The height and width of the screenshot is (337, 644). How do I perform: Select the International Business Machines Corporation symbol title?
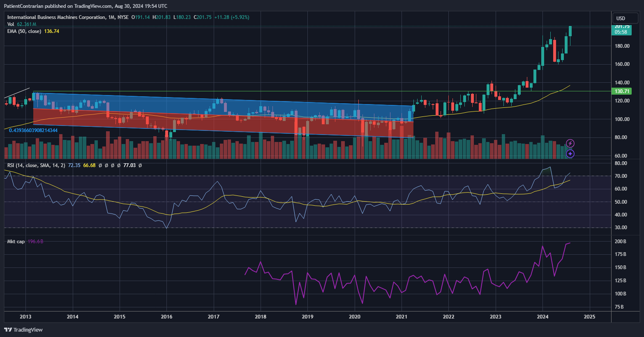click(x=56, y=17)
